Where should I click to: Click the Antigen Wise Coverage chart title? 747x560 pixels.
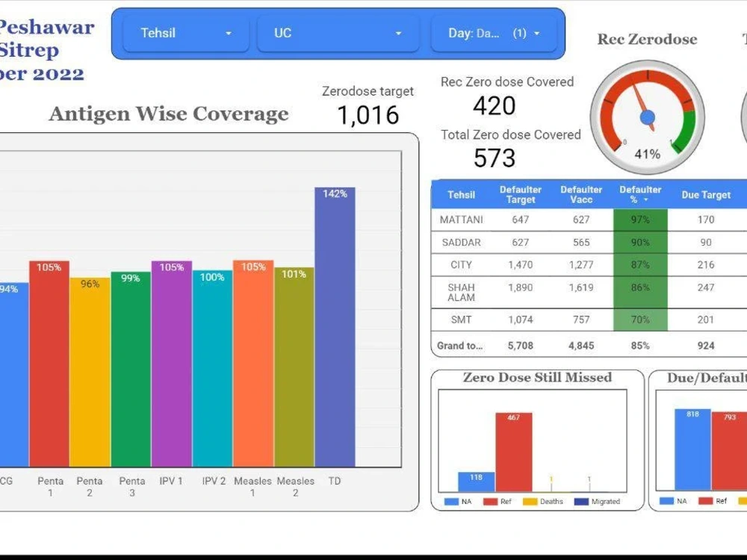click(x=169, y=113)
